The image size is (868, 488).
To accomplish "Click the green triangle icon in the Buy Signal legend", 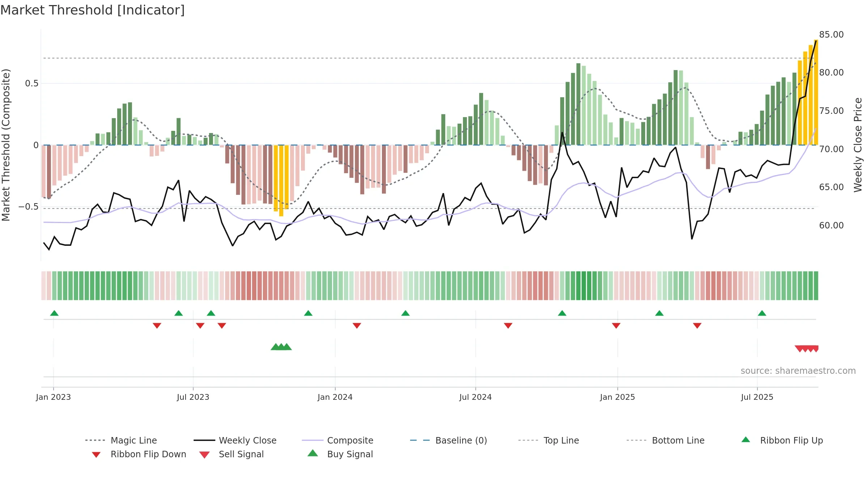I will click(313, 453).
